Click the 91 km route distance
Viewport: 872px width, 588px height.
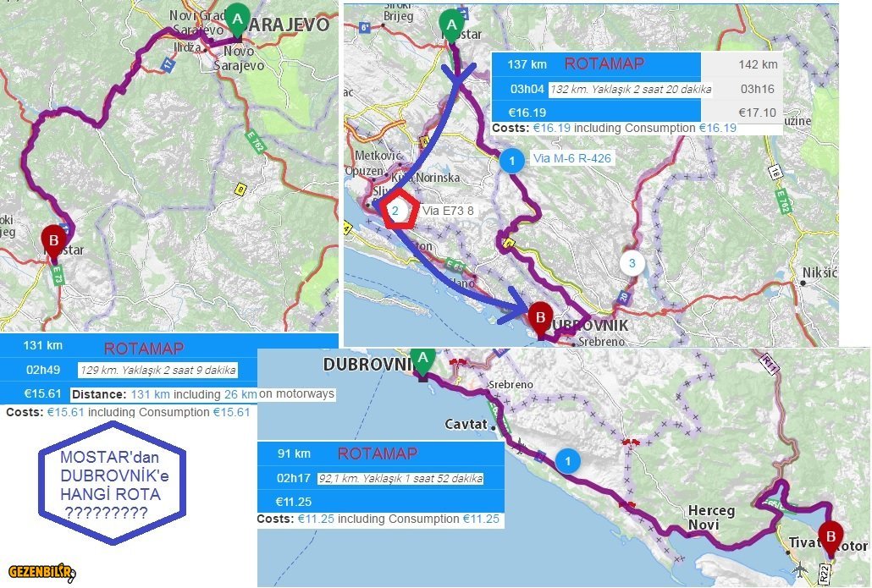click(294, 453)
